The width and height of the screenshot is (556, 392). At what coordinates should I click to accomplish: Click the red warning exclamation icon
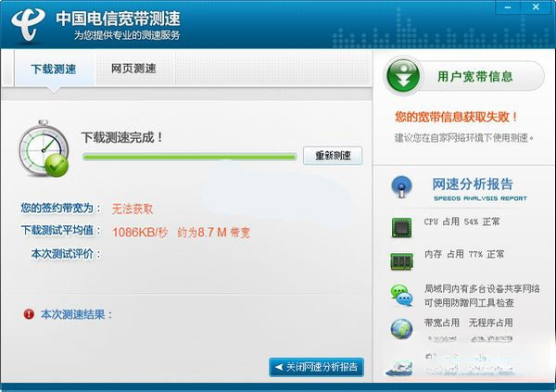tap(29, 314)
